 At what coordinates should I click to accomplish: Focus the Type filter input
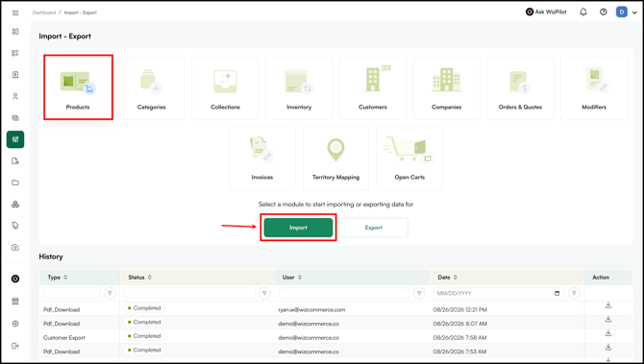pyautogui.click(x=72, y=293)
